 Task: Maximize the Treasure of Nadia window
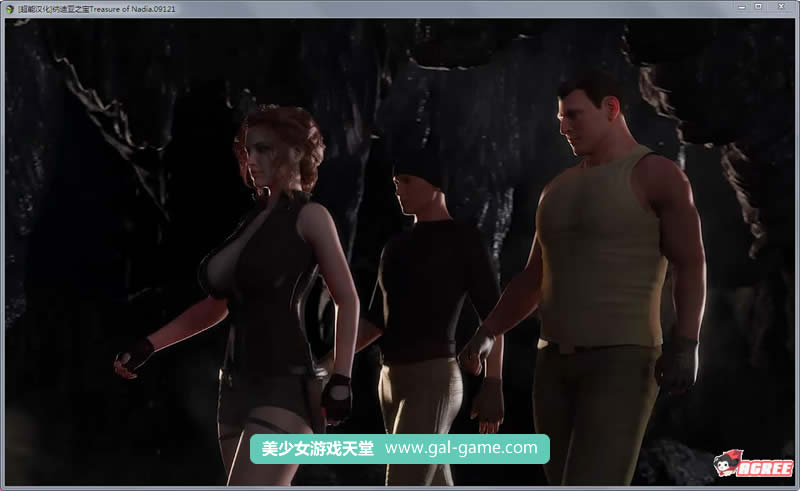pyautogui.click(x=758, y=7)
